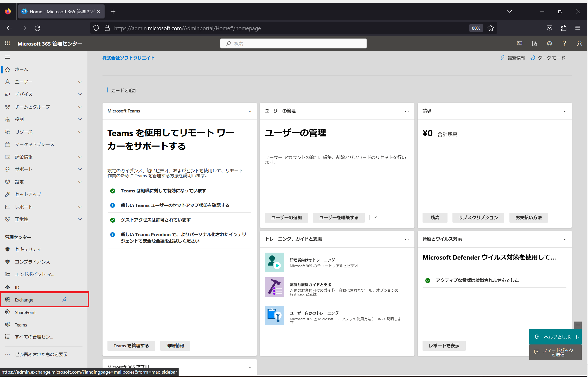Expand the 課金情報 navigation section
The height and width of the screenshot is (377, 588).
coord(80,157)
